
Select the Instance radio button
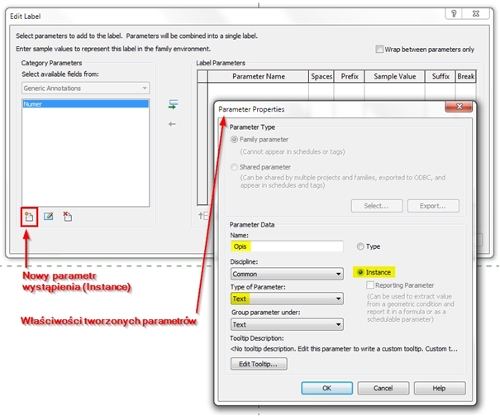point(360,272)
